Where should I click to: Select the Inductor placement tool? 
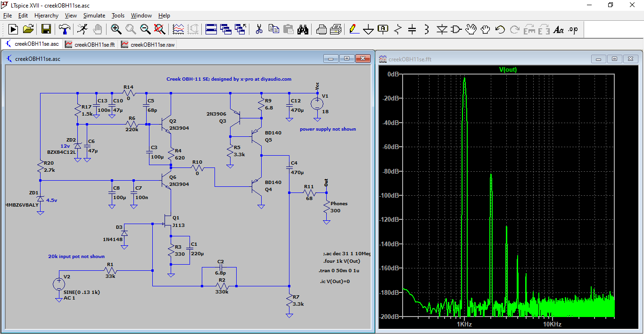427,29
